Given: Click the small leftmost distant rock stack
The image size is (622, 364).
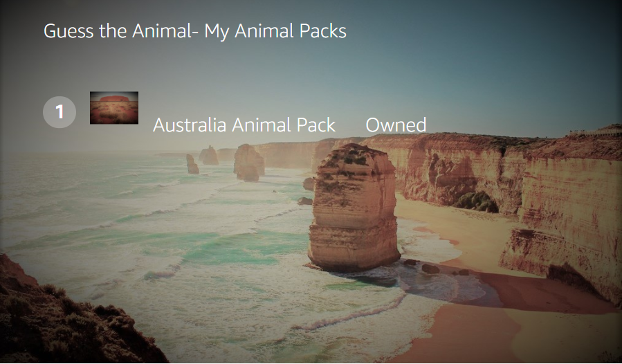Looking at the screenshot, I should (192, 164).
